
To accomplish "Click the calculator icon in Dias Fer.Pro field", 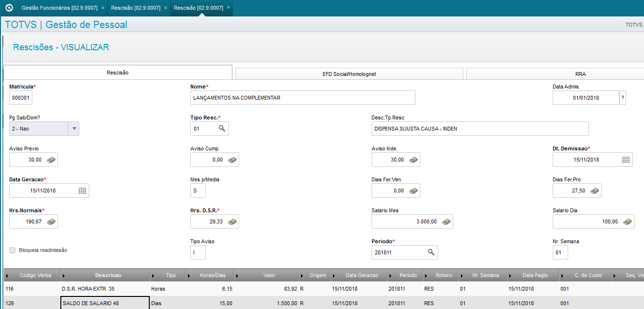I will tap(595, 191).
